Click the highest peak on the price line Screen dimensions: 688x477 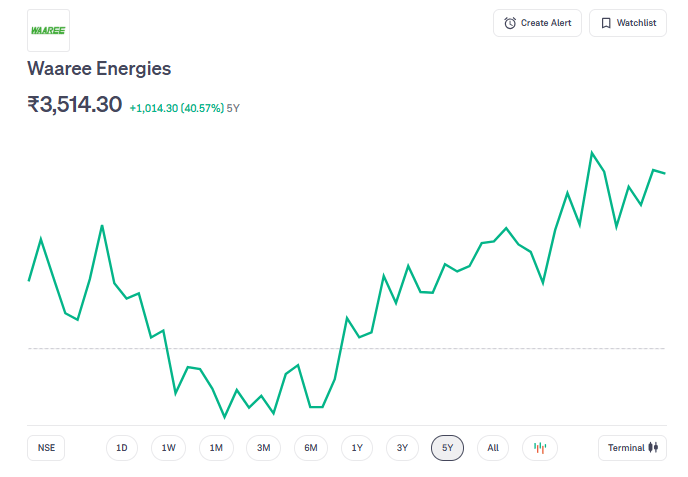[x=592, y=152]
